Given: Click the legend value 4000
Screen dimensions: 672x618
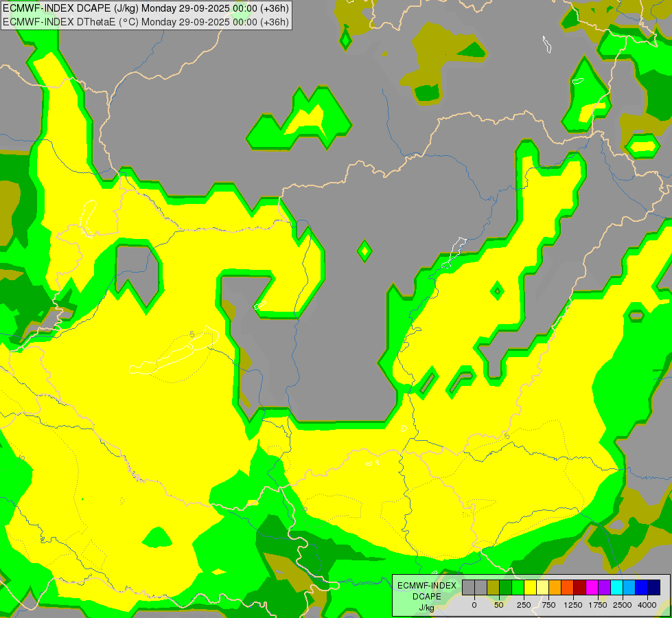Looking at the screenshot, I should (647, 605).
